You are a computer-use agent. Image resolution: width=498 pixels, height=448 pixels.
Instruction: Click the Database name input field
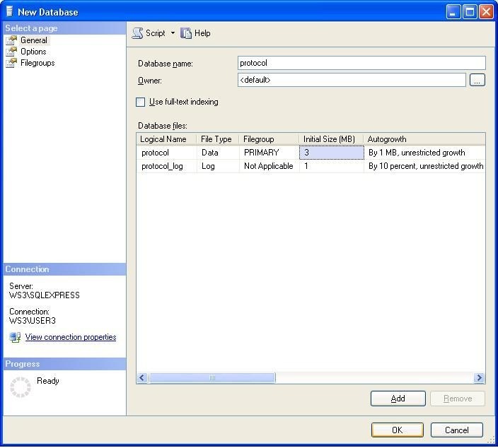(361, 63)
